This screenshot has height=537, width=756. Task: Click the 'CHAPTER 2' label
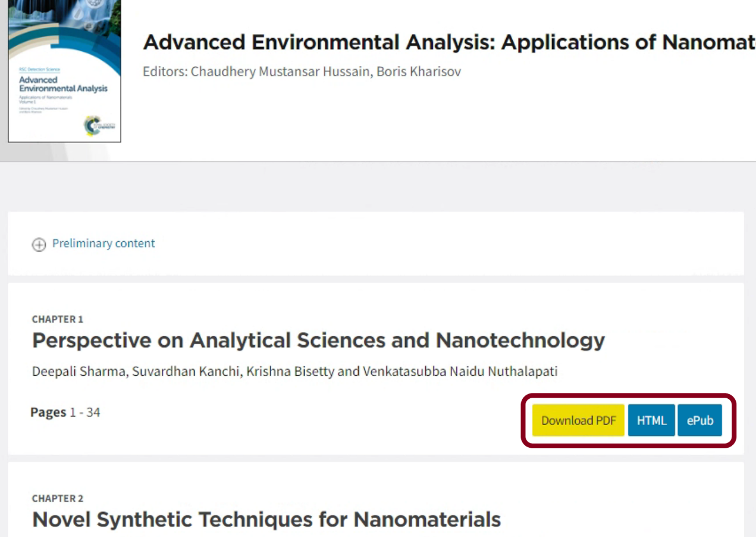click(58, 499)
